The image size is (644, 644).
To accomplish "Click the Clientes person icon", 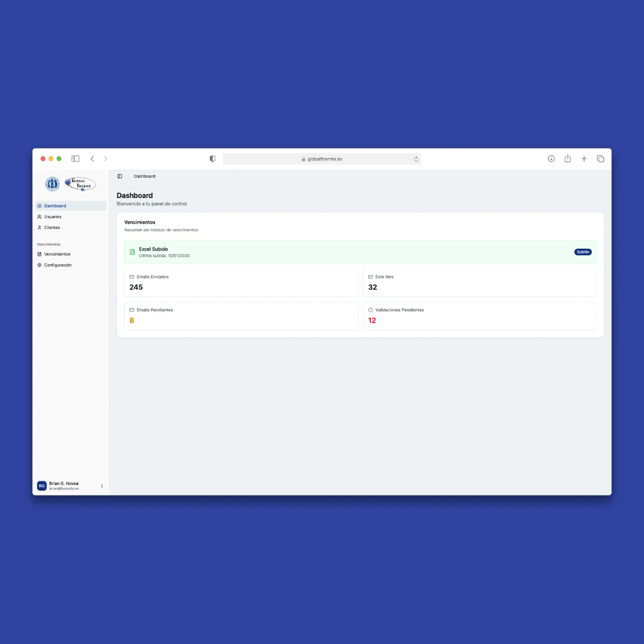I will click(39, 228).
